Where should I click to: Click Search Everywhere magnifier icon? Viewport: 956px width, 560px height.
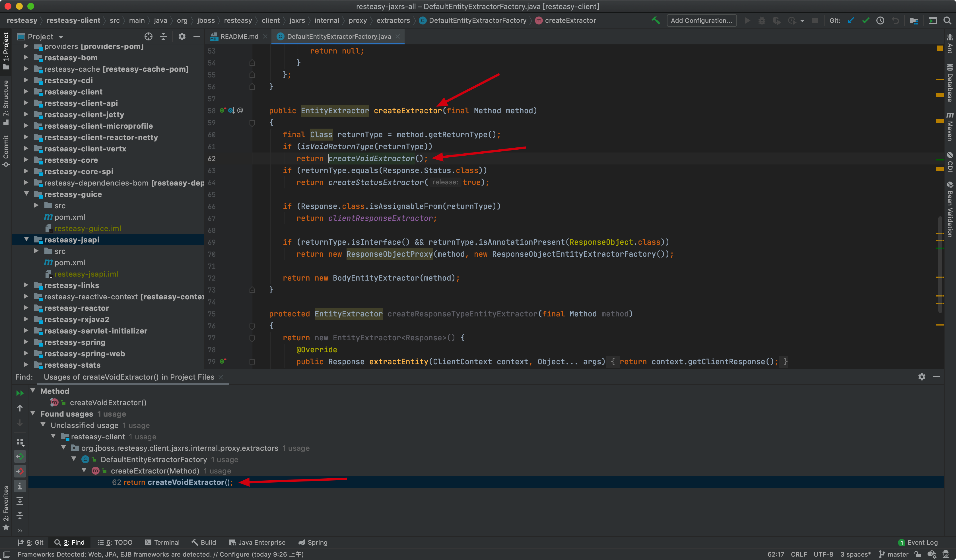(947, 20)
